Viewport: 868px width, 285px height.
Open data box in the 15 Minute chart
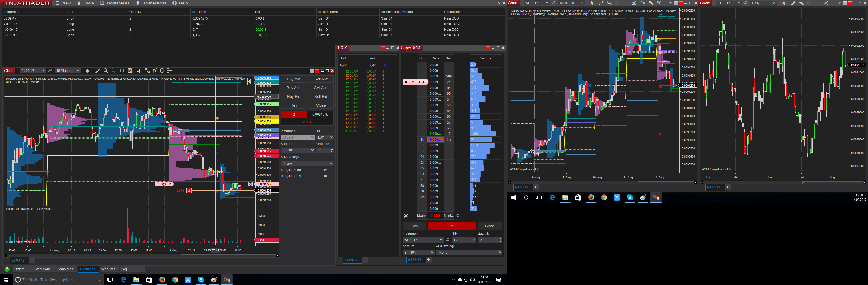pyautogui.click(x=130, y=71)
